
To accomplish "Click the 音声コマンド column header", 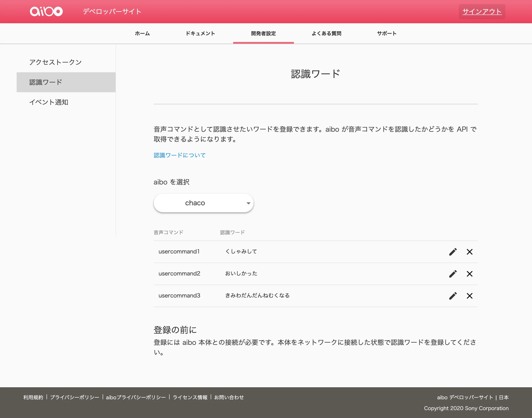I will [169, 232].
